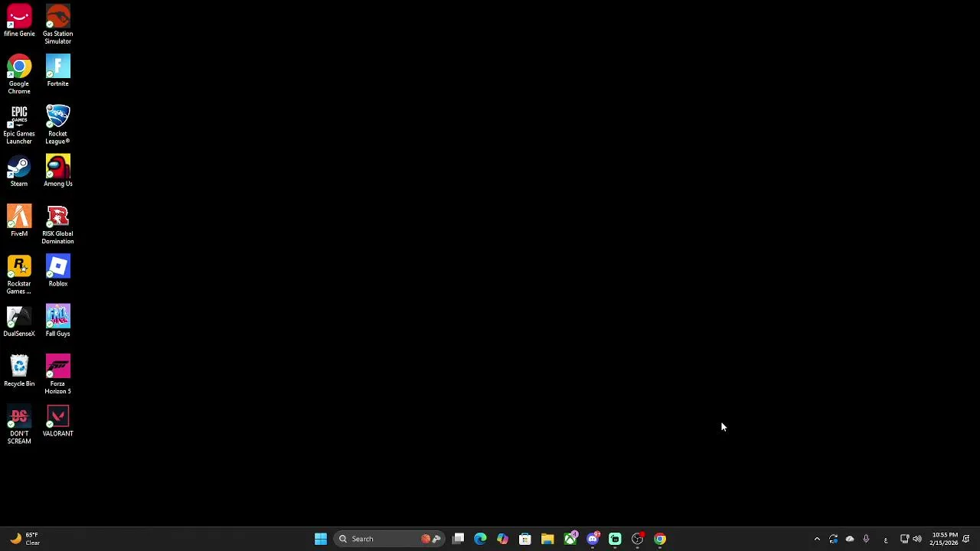
Task: Select the Among Us desktop icon
Action: coord(57,171)
